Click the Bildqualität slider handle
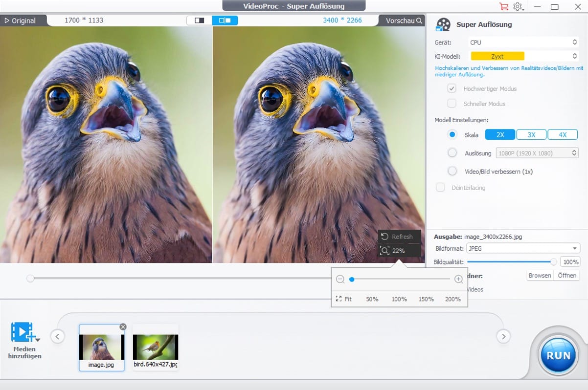 (x=553, y=261)
